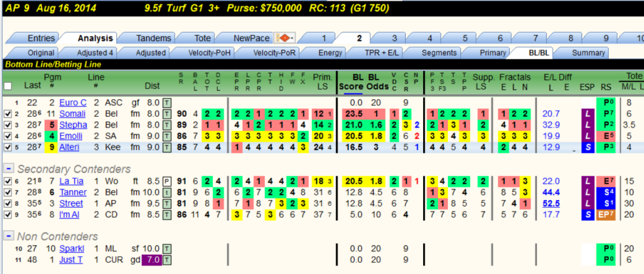This screenshot has width=644, height=274.
Task: Click the green program number 4 cell
Action: point(52,136)
